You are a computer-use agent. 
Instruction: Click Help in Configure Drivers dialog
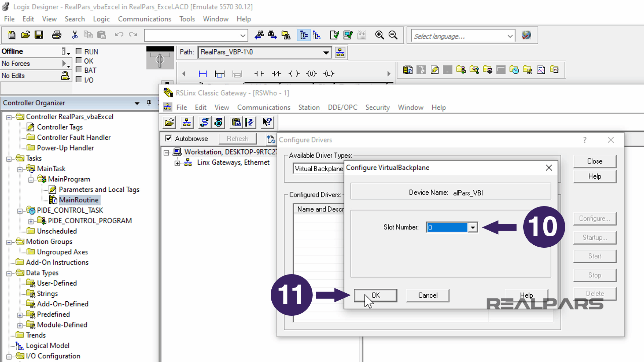tap(595, 176)
